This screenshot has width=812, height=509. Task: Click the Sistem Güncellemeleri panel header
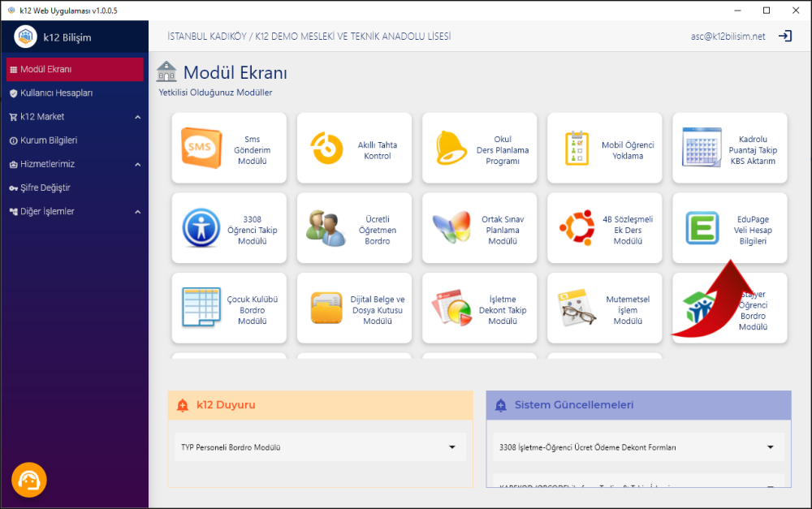click(x=638, y=405)
